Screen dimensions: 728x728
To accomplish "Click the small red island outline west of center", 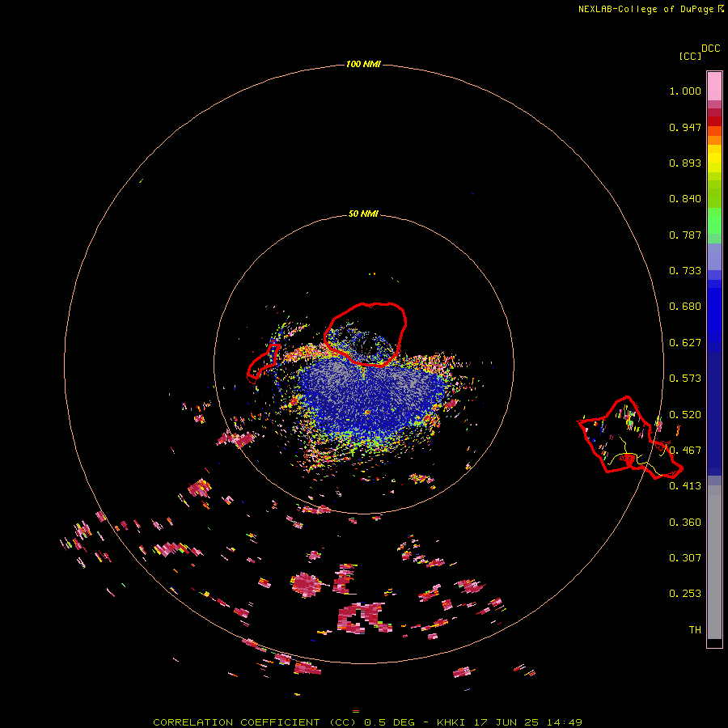I will [x=263, y=363].
